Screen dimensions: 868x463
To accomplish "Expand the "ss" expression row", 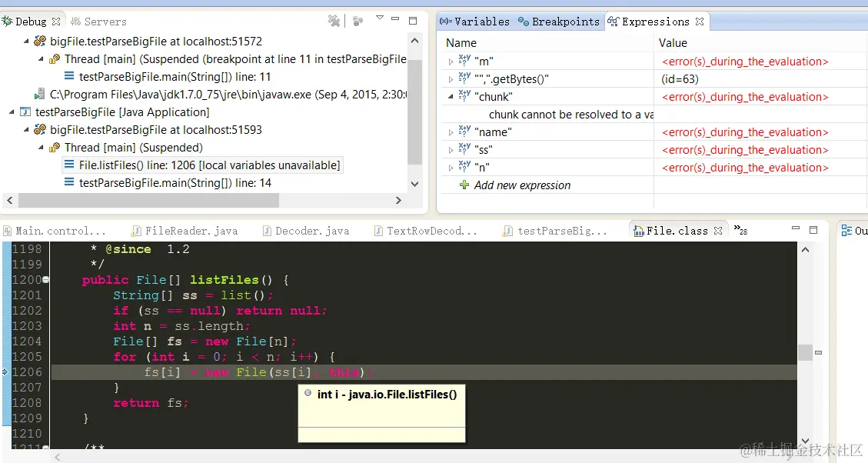I will 451,150.
